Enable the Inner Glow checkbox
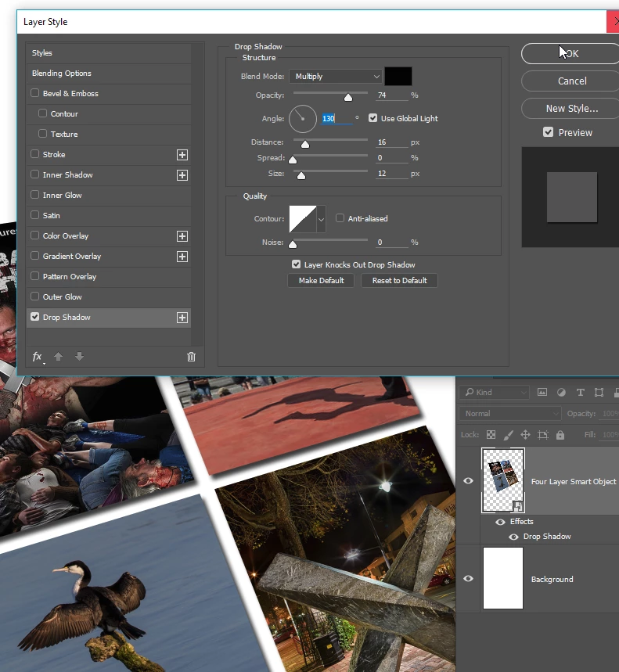 pos(35,195)
